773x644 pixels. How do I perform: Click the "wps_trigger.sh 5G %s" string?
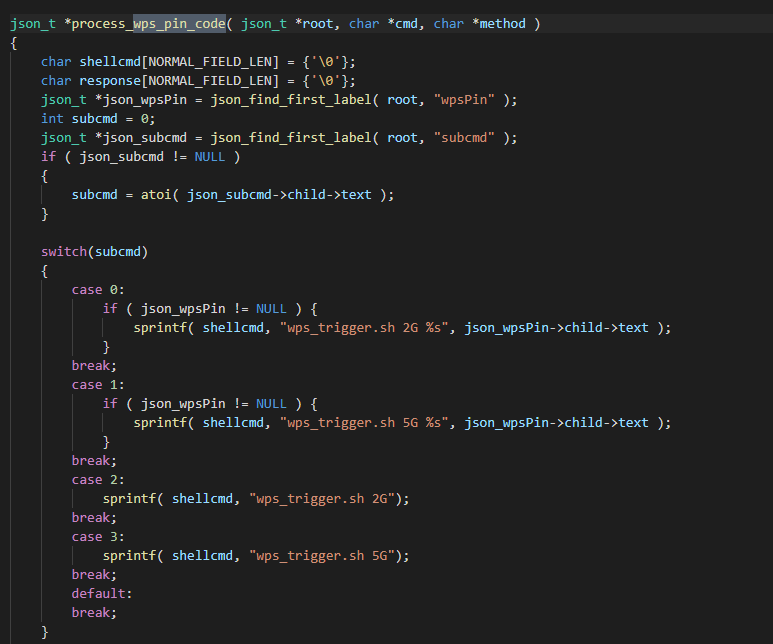(x=364, y=423)
